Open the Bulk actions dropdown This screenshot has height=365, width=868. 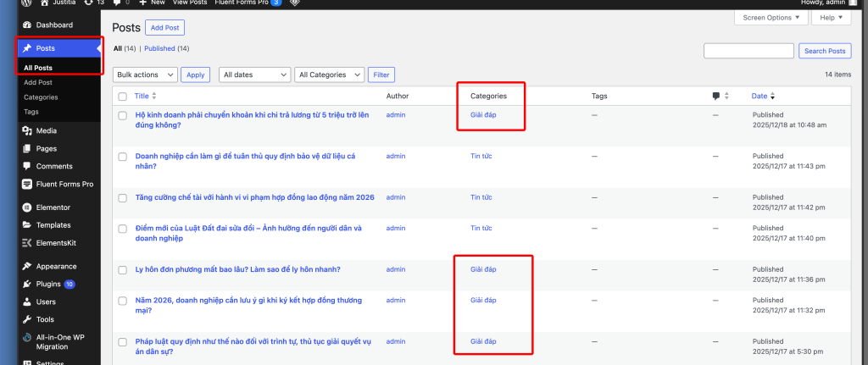tap(145, 75)
